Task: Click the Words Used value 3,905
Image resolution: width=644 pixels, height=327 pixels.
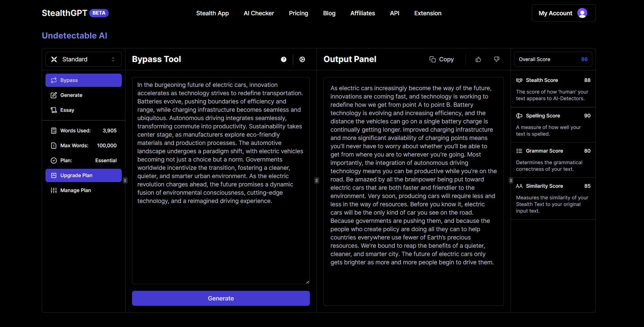Action: [x=109, y=131]
